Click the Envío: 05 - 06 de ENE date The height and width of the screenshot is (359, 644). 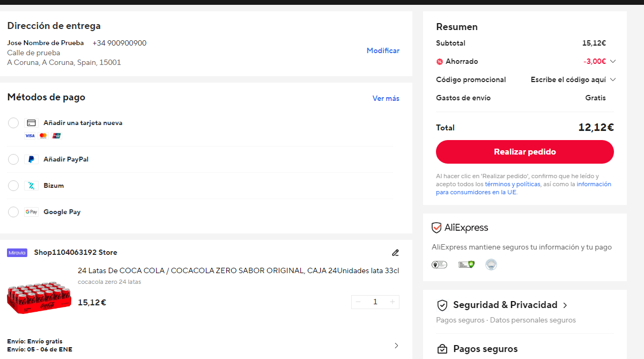40,349
